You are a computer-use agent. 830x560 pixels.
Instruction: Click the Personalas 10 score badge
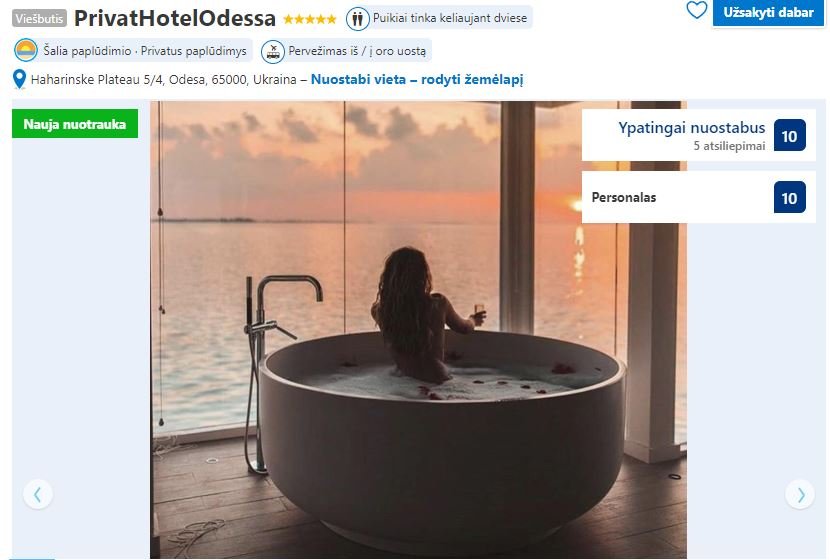pyautogui.click(x=789, y=197)
